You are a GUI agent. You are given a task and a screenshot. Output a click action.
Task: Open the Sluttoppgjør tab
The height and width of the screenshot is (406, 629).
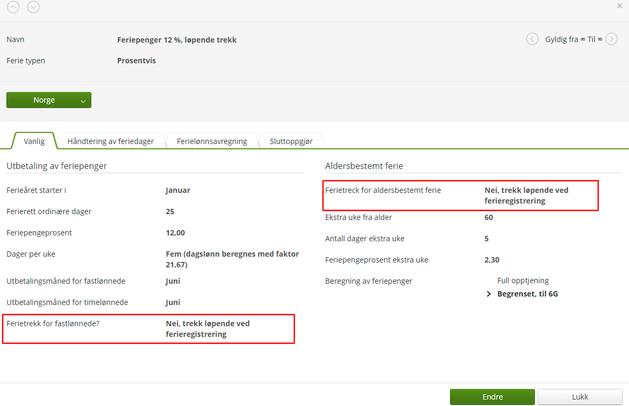click(x=291, y=141)
